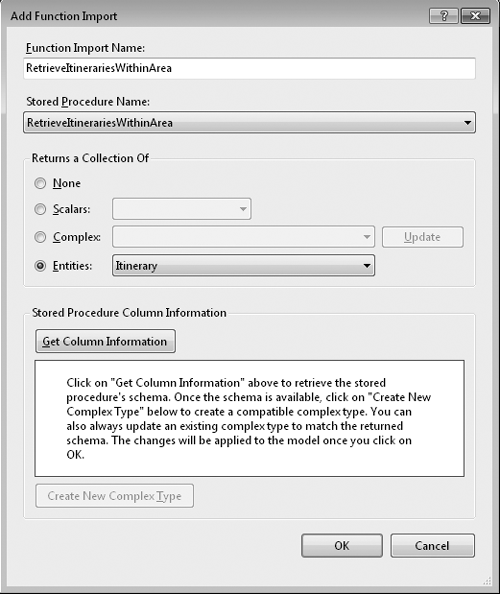500x594 pixels.
Task: Click the Function Import Name text field
Action: click(x=249, y=69)
